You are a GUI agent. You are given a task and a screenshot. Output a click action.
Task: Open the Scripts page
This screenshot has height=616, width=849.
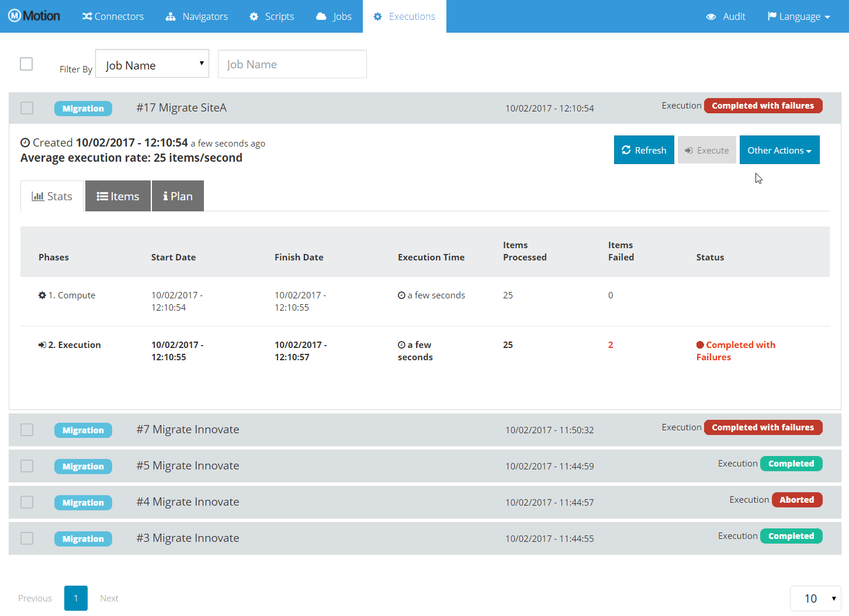coord(272,16)
